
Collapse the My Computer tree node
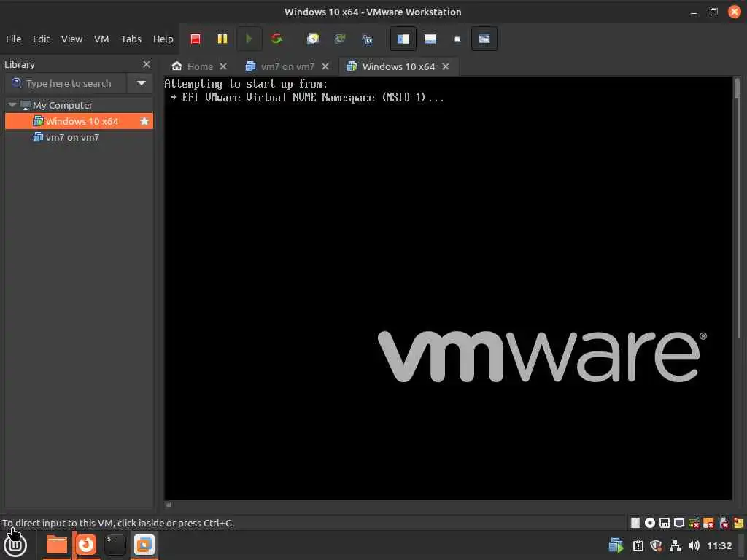(12, 105)
